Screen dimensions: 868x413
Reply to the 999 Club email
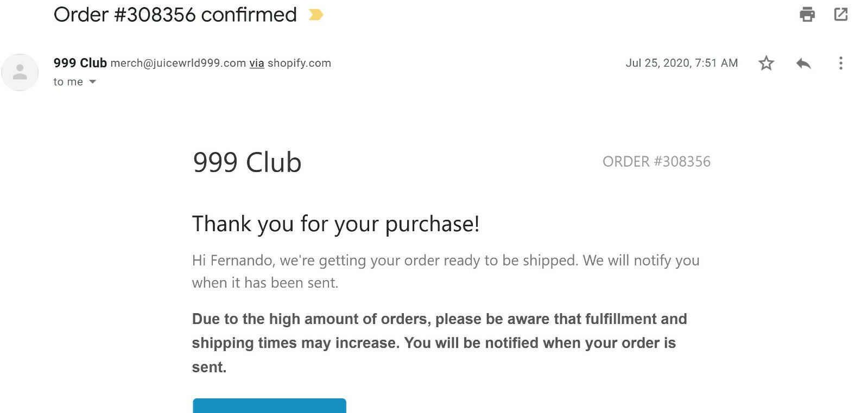(x=803, y=63)
